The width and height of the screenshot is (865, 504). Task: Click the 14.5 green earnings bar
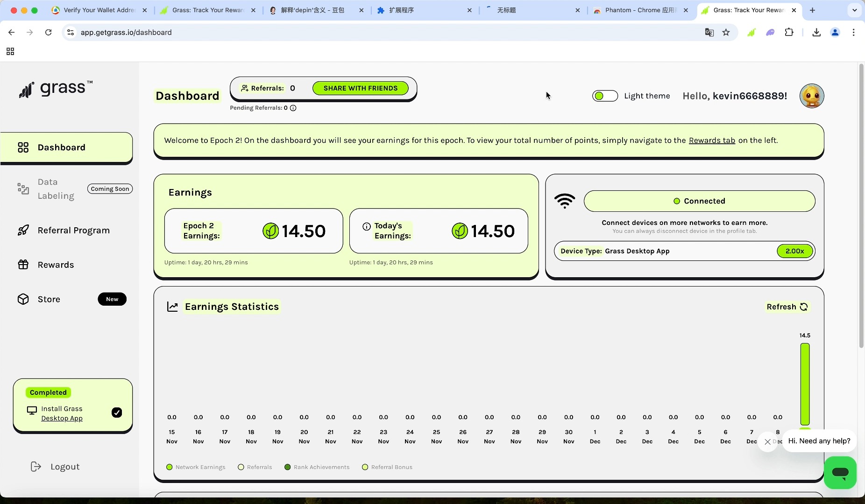(x=805, y=384)
